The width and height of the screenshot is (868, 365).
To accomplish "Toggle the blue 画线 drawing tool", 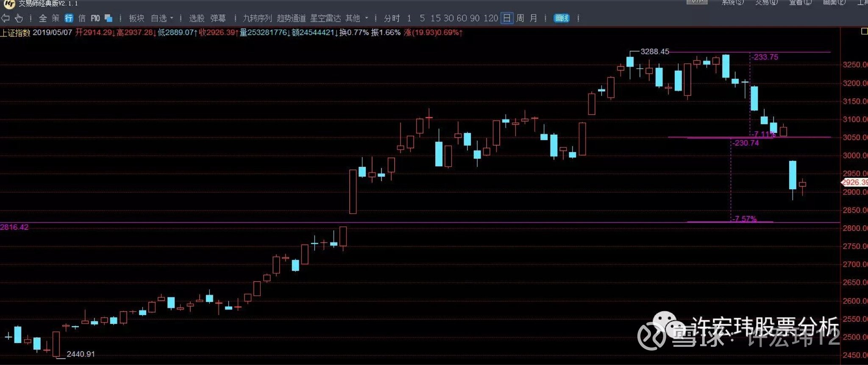I will [x=562, y=18].
